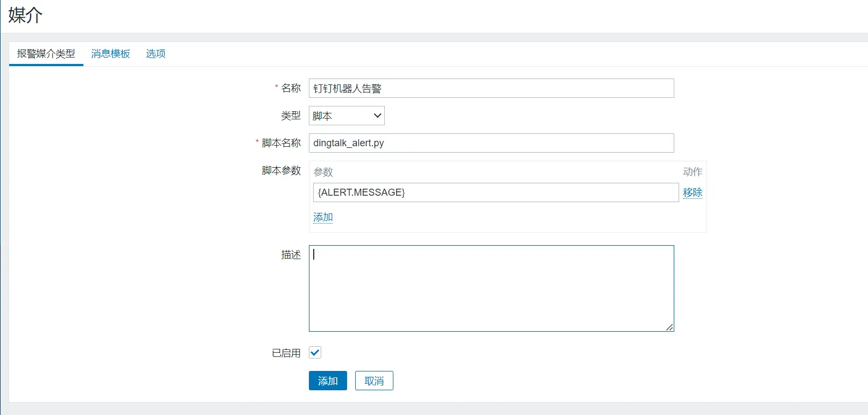Go to the 选项 tab
868x415 pixels.
[156, 54]
